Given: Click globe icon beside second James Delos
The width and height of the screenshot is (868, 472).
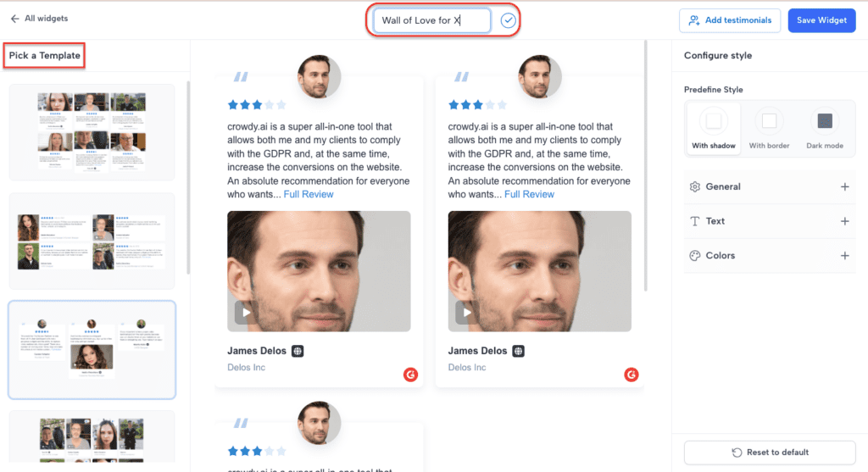Looking at the screenshot, I should (518, 351).
